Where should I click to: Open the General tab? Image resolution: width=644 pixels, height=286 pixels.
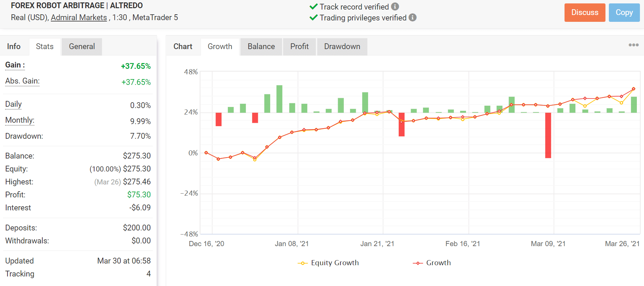(x=82, y=46)
